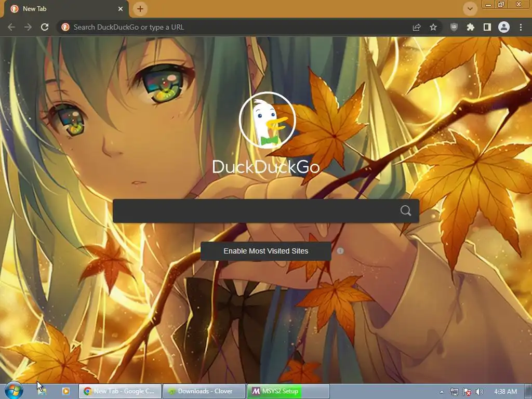Viewport: 532px width, 399px height.
Task: Click the DuckDuckGo duck logo
Action: coord(268,120)
